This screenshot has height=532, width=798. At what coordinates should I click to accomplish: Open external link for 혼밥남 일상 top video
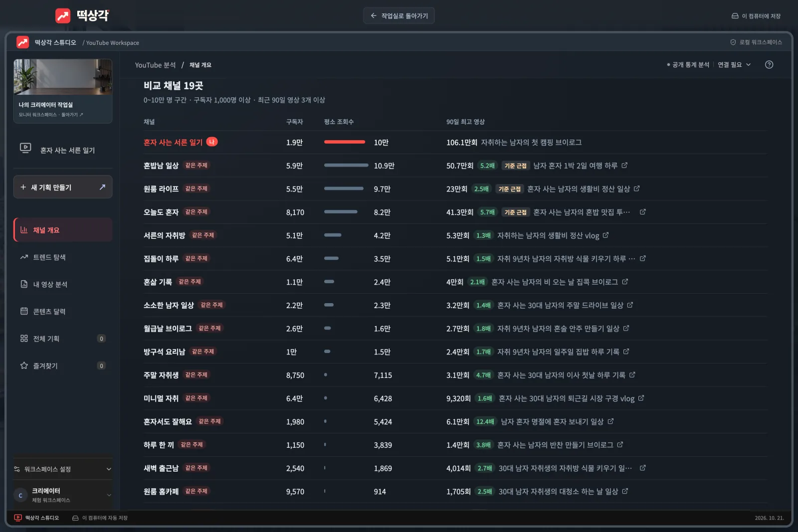tap(624, 165)
